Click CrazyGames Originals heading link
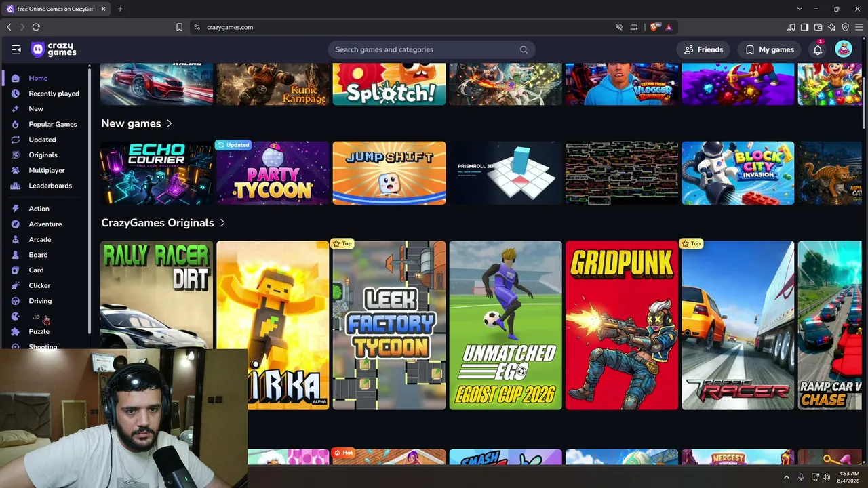Screen dimensions: 868x488 click(x=157, y=223)
